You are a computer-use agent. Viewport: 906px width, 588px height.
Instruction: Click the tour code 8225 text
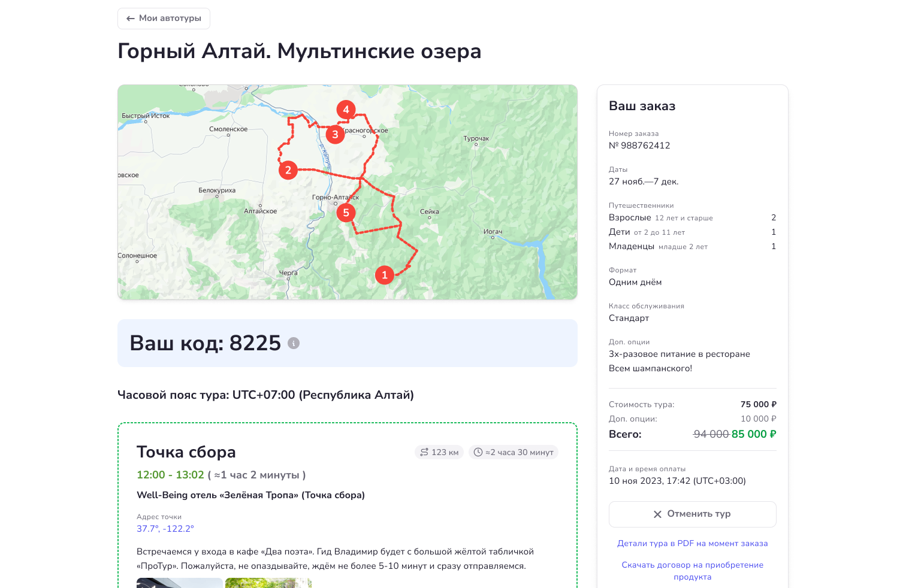(x=255, y=343)
